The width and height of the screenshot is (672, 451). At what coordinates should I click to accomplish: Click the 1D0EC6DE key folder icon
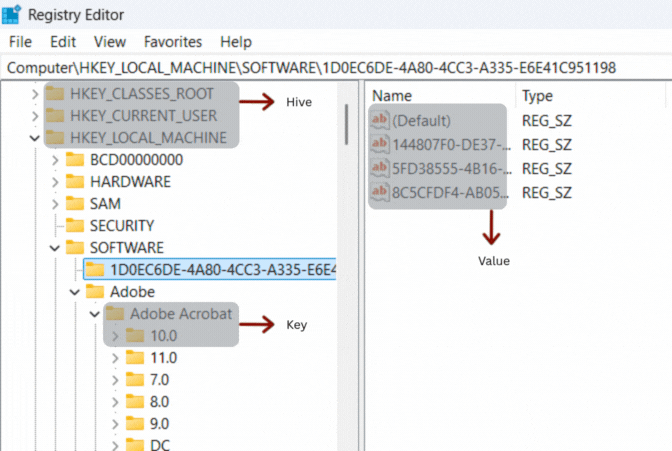pos(95,269)
